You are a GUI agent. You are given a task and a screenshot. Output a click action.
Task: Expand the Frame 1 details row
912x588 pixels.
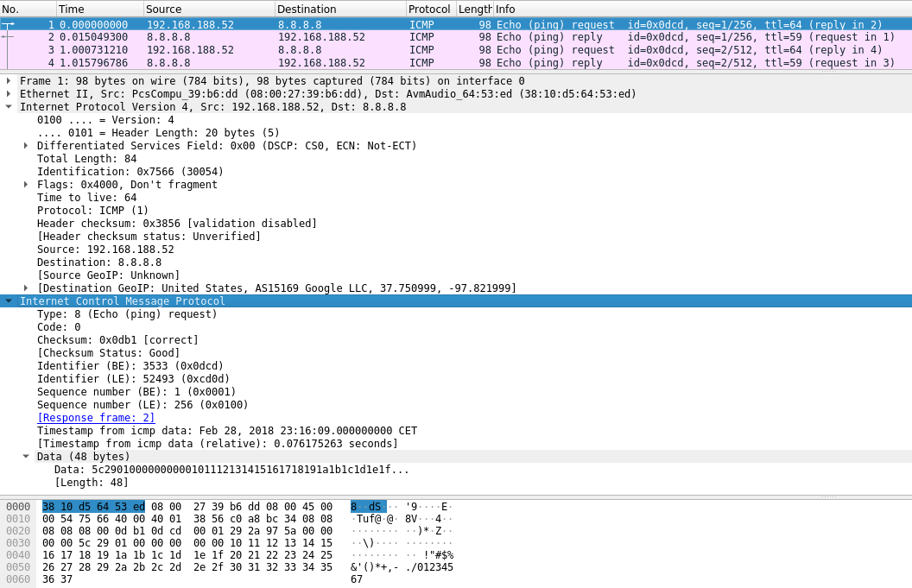9,81
